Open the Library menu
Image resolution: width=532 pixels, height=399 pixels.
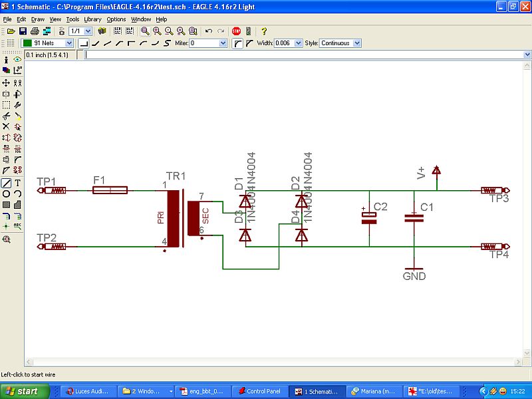tap(92, 19)
